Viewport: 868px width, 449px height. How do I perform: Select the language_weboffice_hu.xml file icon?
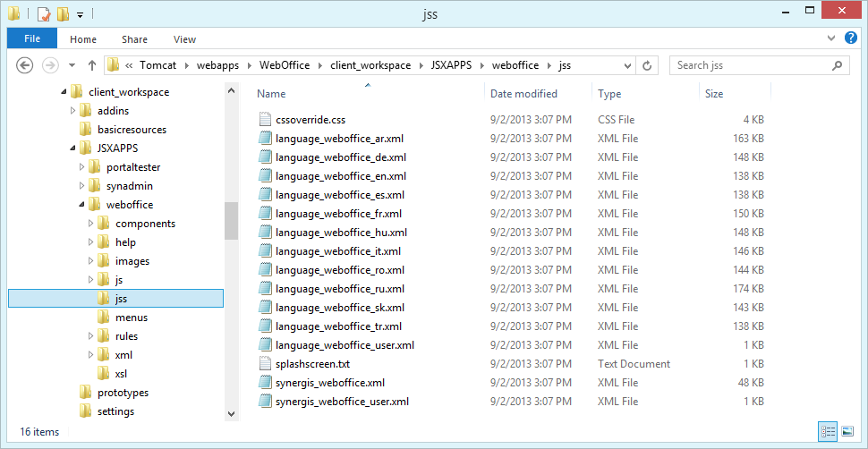click(266, 233)
